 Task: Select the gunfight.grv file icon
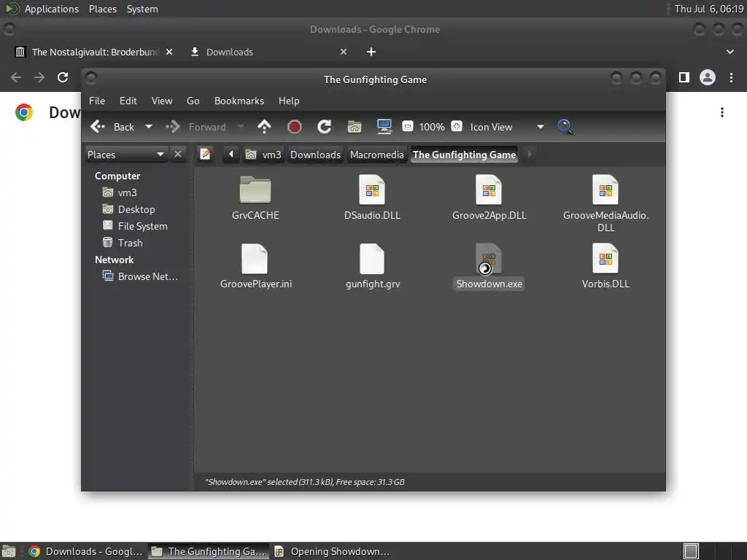(x=371, y=259)
